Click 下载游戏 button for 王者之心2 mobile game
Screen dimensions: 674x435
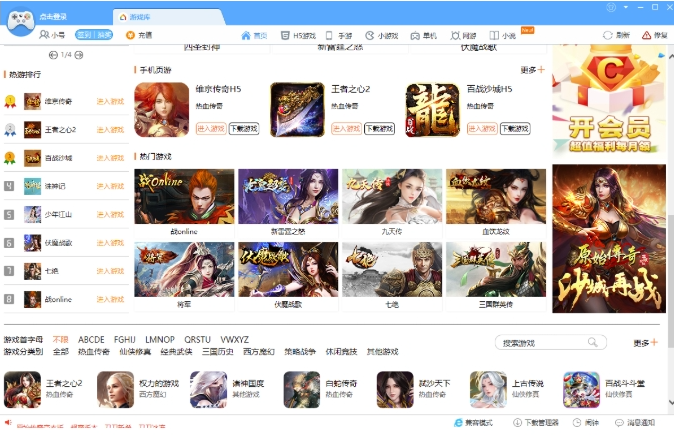pyautogui.click(x=380, y=129)
